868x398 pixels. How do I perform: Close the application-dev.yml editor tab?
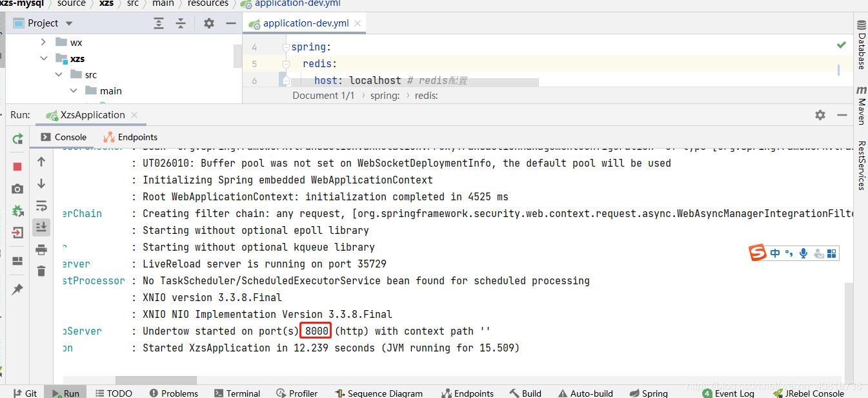358,23
